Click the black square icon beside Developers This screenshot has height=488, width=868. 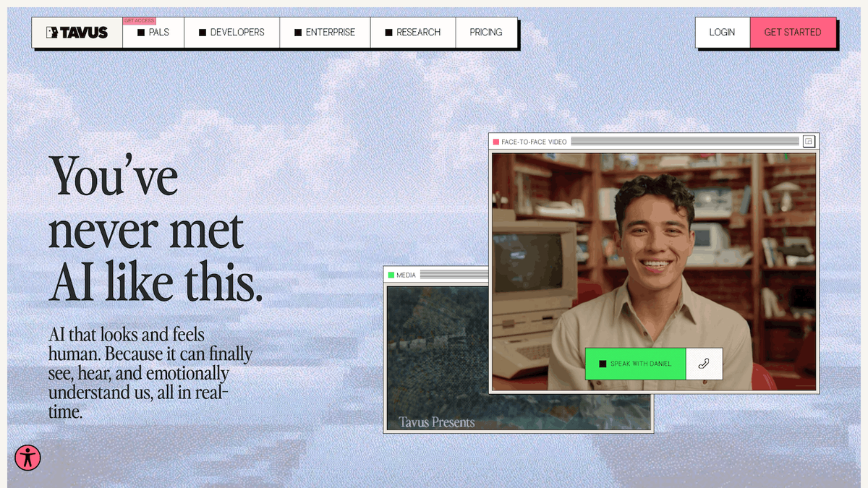pos(203,33)
